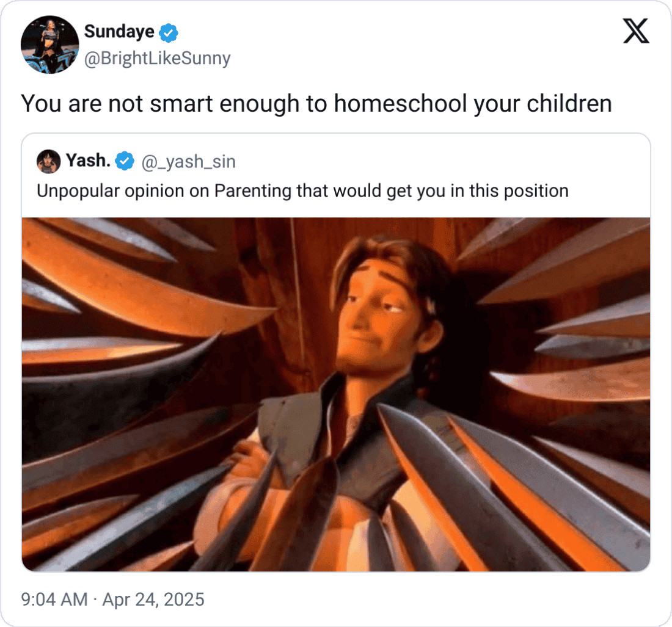
Task: Open the @BrightLikeSunny handle
Action: point(157,58)
